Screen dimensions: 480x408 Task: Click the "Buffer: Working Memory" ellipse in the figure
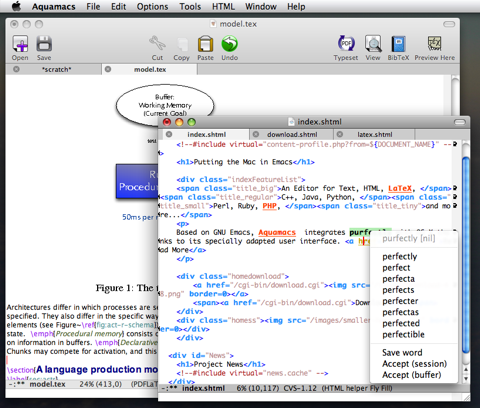(x=165, y=105)
